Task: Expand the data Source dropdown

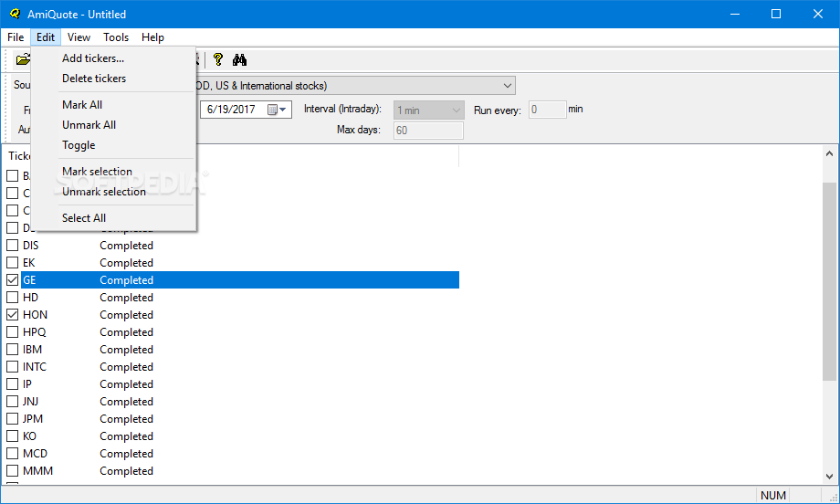Action: pos(507,86)
